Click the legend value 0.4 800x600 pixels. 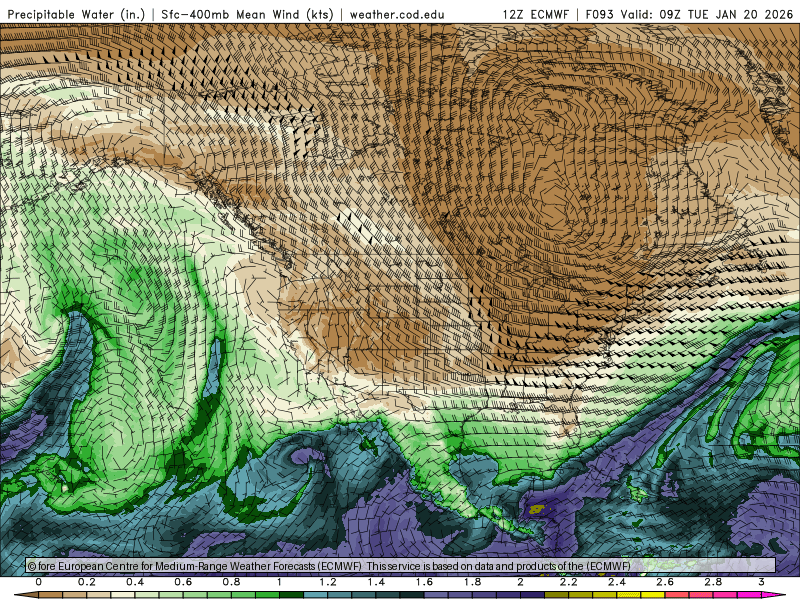coord(135,582)
